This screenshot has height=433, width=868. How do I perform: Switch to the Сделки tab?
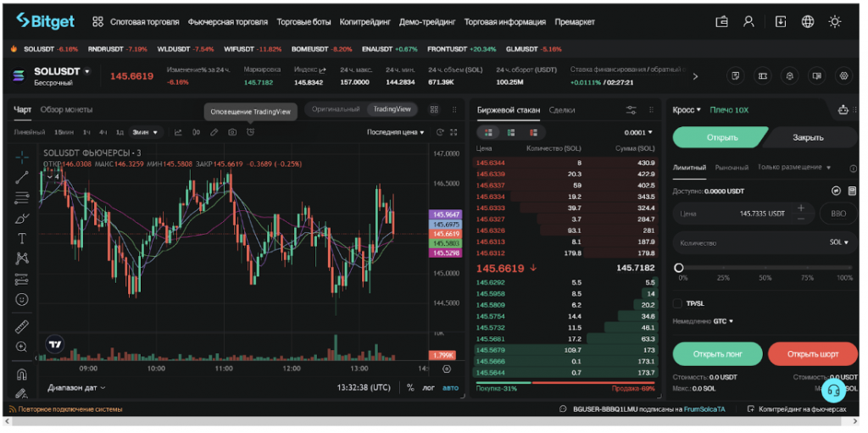(x=561, y=109)
